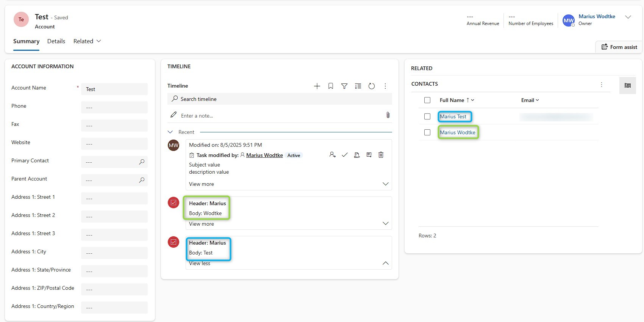This screenshot has width=644, height=322.
Task: Expand the header chevron next to Owner
Action: [628, 17]
